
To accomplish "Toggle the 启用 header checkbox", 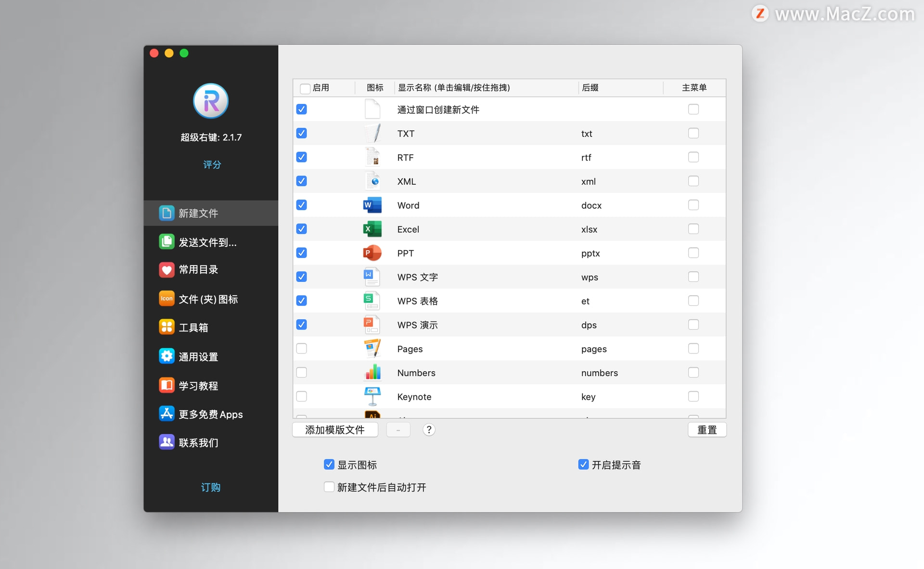I will 305,88.
